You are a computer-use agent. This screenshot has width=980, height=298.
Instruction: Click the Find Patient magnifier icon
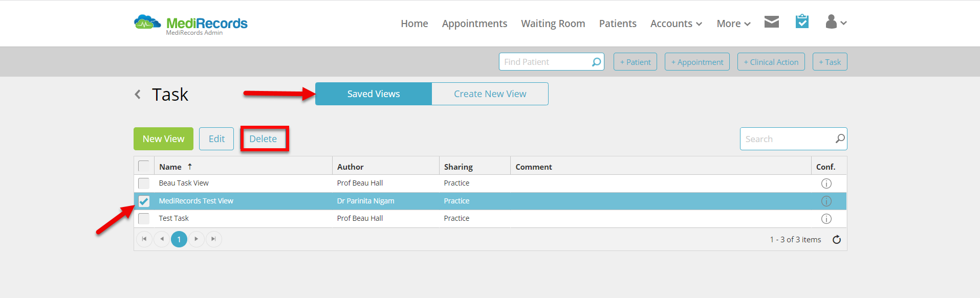tap(596, 62)
